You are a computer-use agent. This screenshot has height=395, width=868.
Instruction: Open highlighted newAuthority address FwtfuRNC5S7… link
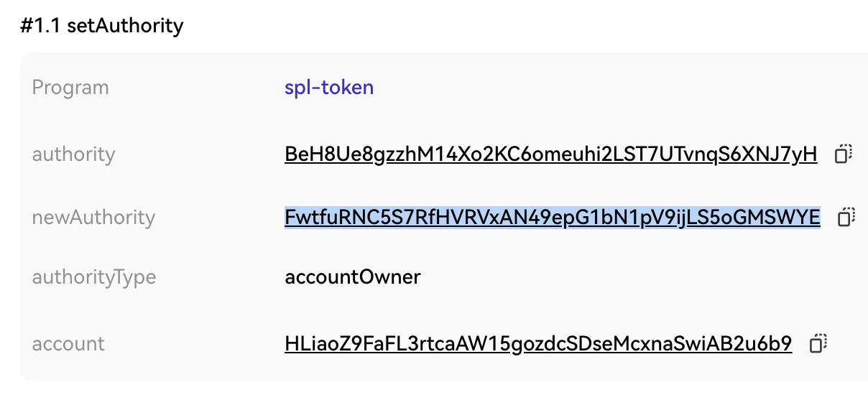[x=552, y=217]
